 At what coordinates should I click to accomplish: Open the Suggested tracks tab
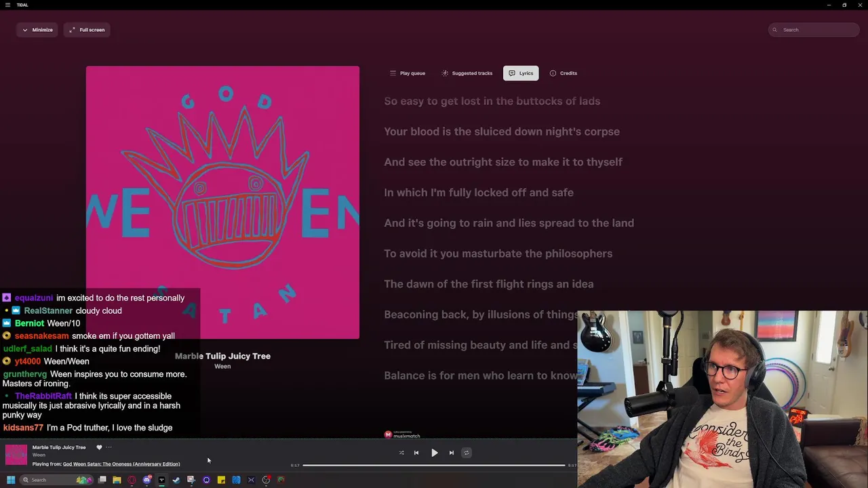467,73
